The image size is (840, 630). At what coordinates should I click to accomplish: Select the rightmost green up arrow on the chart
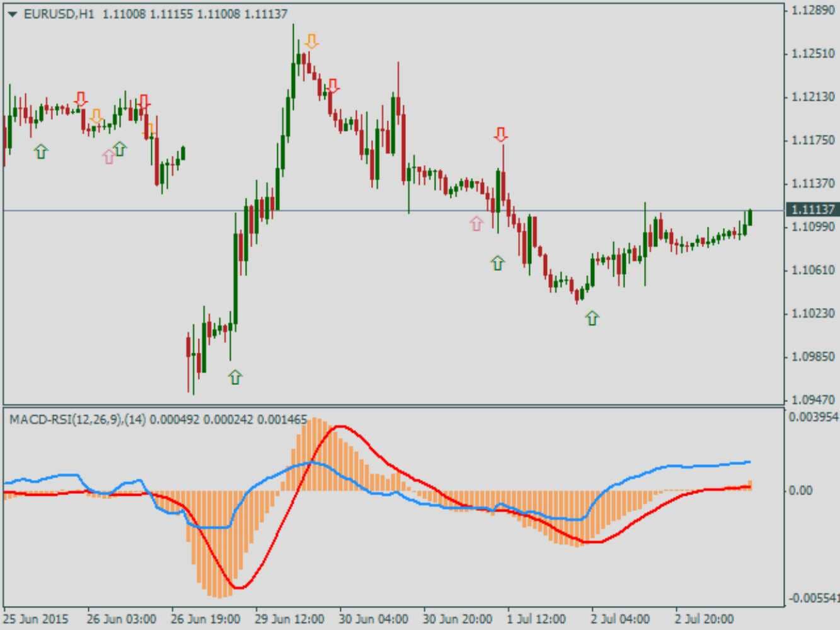point(592,318)
